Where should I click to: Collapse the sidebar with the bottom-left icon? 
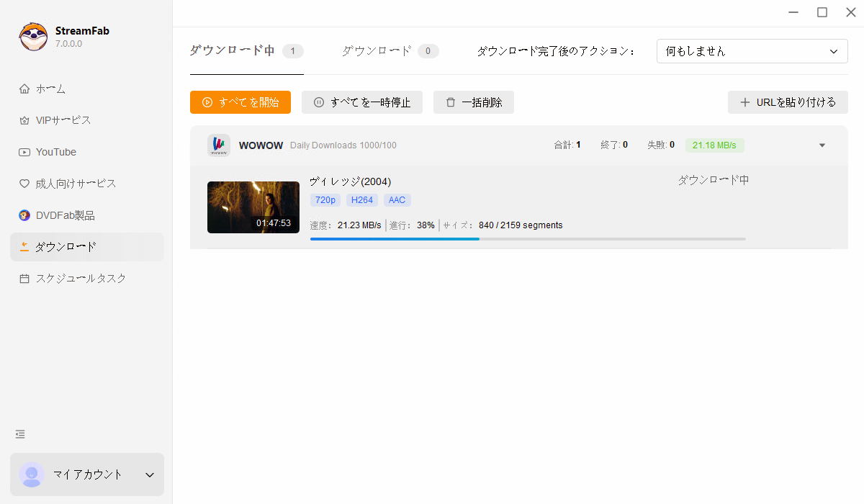point(19,433)
